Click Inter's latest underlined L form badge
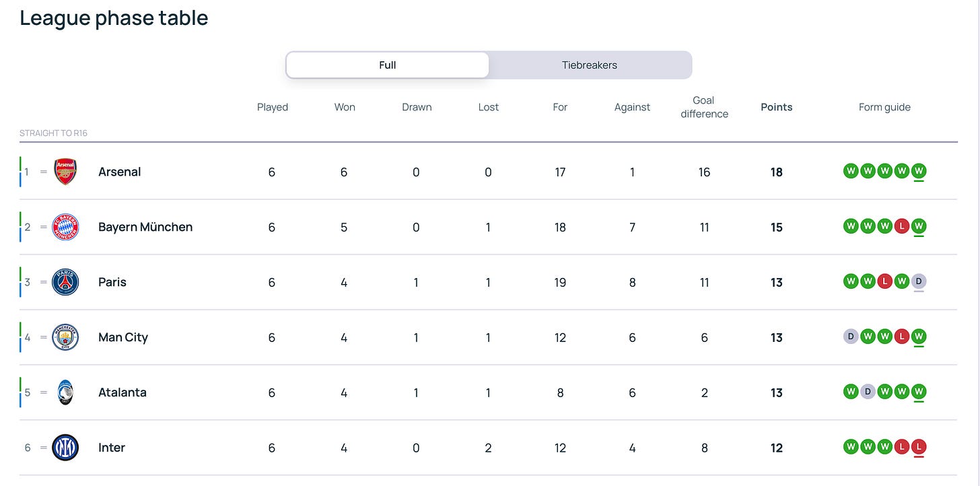980x486 pixels. click(x=919, y=447)
